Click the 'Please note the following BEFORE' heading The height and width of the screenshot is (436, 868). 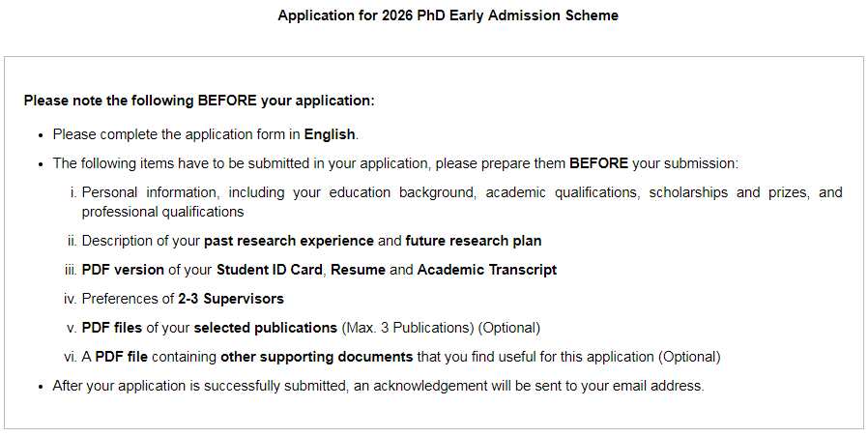point(199,101)
